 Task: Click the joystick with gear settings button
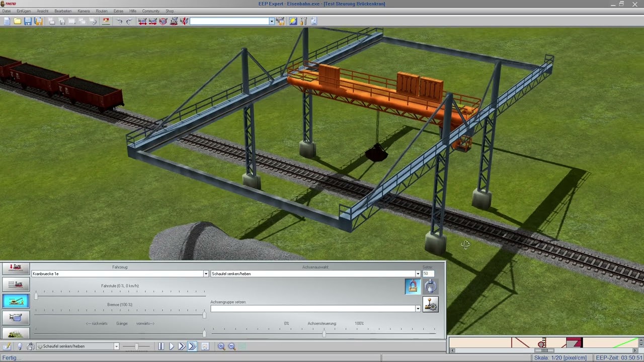[431, 305]
